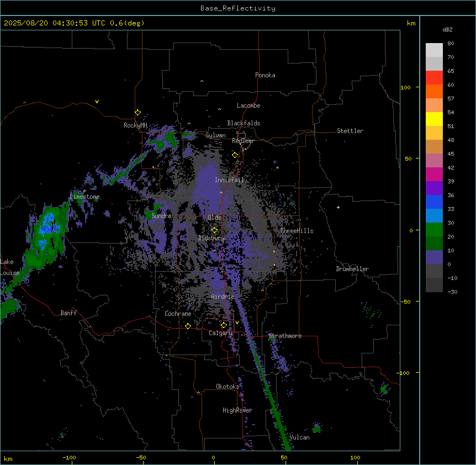The width and height of the screenshot is (476, 465).
Task: Click the km unit label at bottom left
Action: tap(8, 458)
